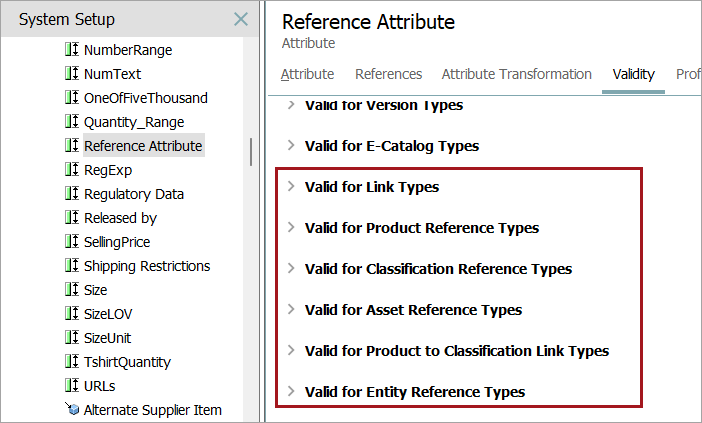Open the partially visible Prof tab
Image resolution: width=702 pixels, height=423 pixels.
click(x=688, y=74)
